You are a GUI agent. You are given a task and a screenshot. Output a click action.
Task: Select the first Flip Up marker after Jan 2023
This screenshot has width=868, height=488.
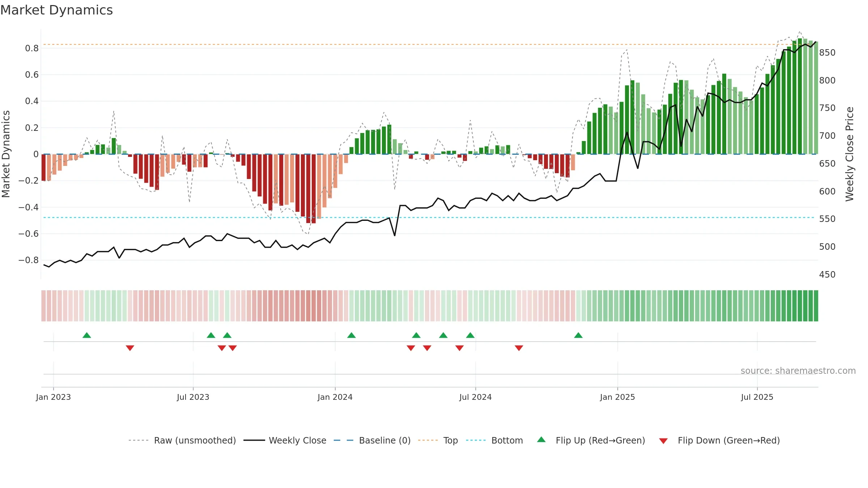click(87, 335)
